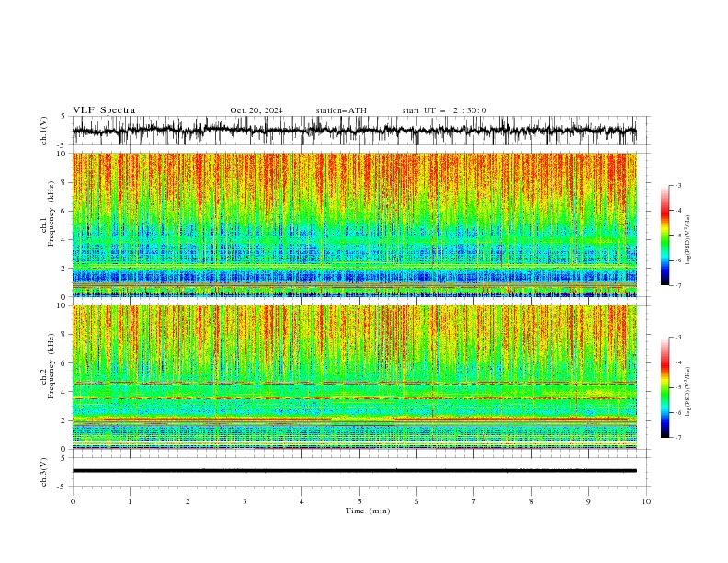Viewport: 728px width, 563px height.
Task: Click the 6 kHz tick on ch.2 frequency axis
Action: [63, 363]
